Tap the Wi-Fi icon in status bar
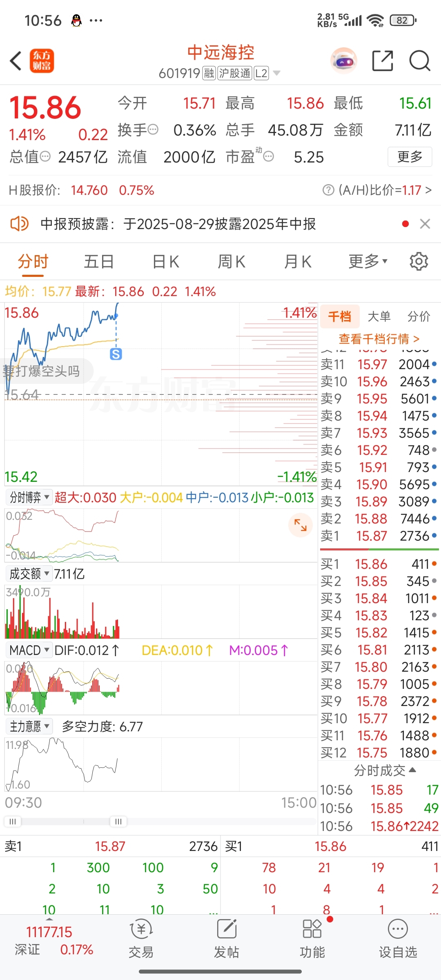441x980 pixels. 375,20
